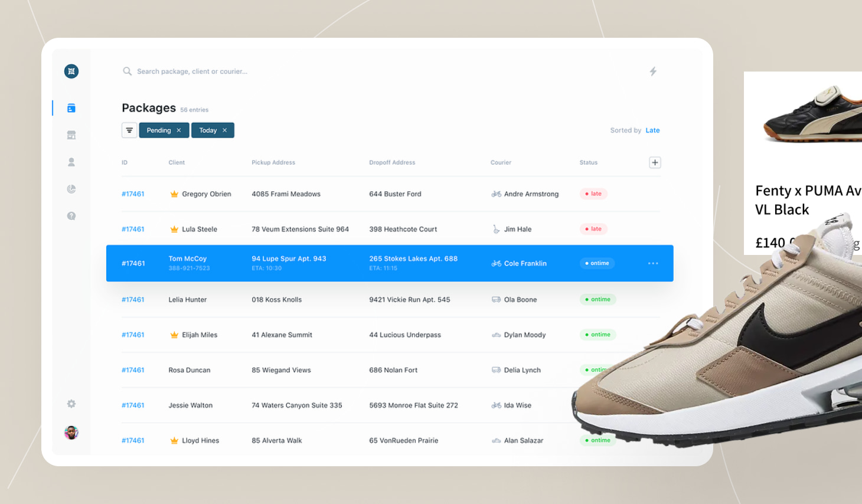
Task: Focus the search package, client or courier field
Action: [192, 71]
